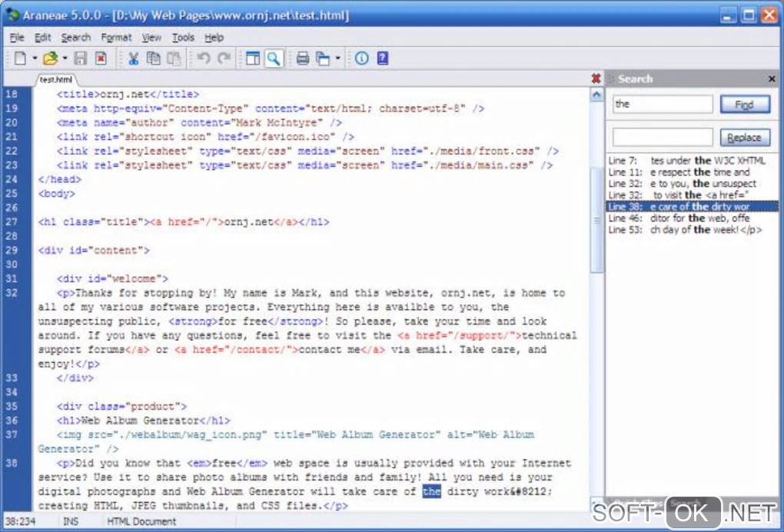Select the 'Line 11:' search result
784x532 pixels.
click(692, 172)
